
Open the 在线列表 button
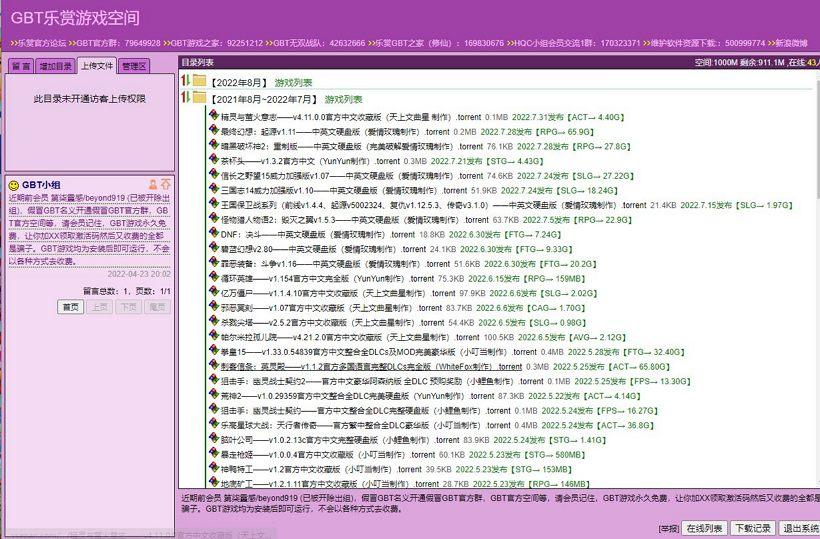click(704, 528)
